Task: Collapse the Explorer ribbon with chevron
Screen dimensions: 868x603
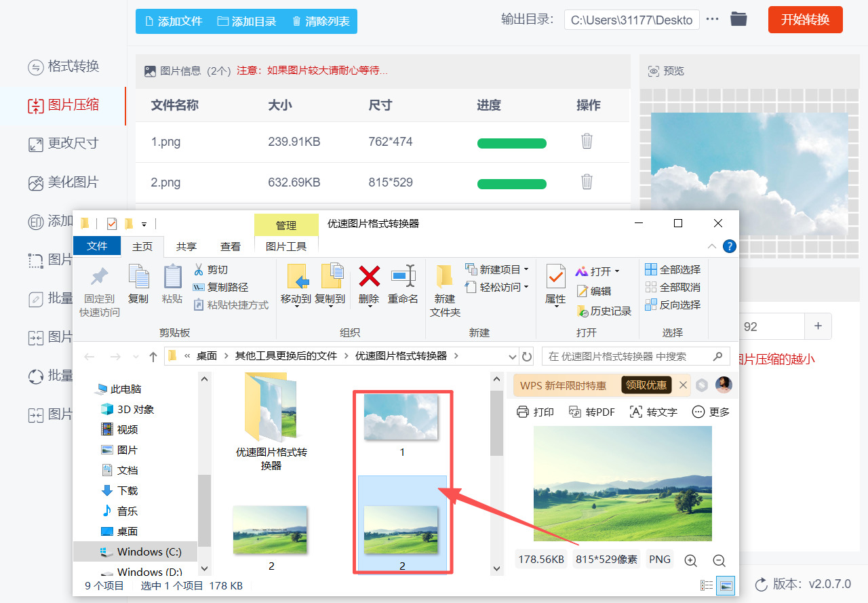Action: point(711,246)
